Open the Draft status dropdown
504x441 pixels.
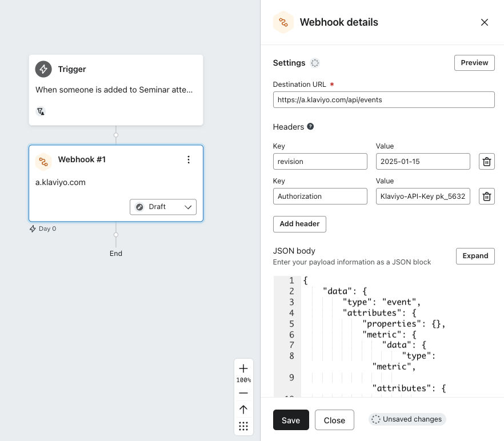pos(163,207)
